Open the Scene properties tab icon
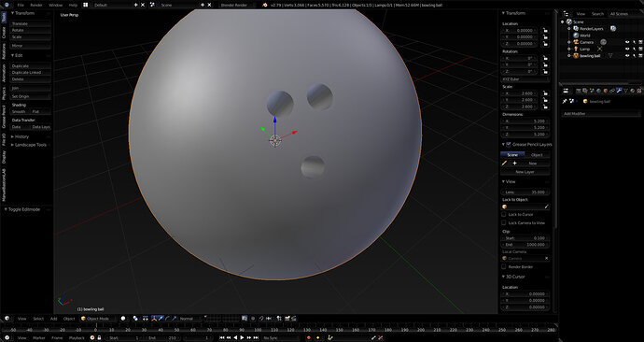Viewport: 644px width, 342px height. point(593,91)
